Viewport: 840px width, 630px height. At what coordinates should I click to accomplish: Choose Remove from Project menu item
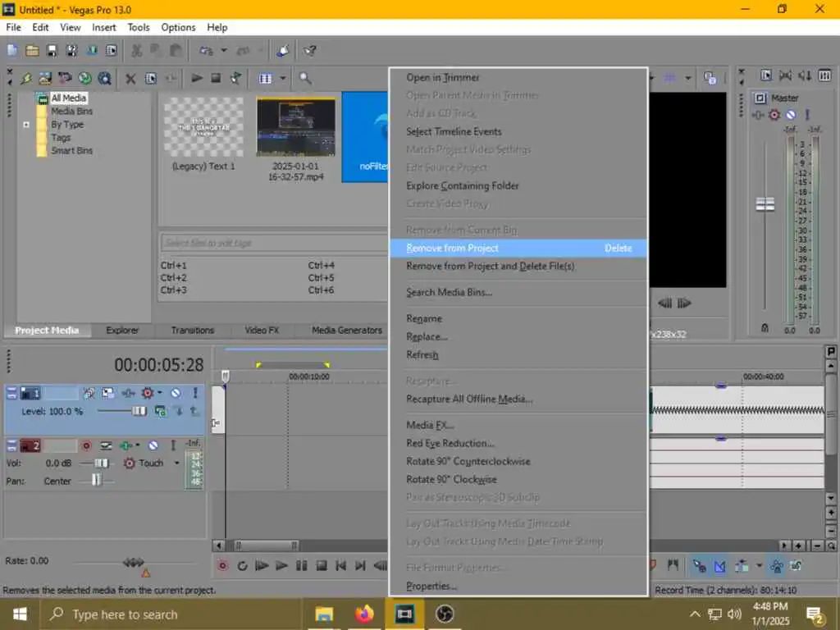[x=518, y=248]
